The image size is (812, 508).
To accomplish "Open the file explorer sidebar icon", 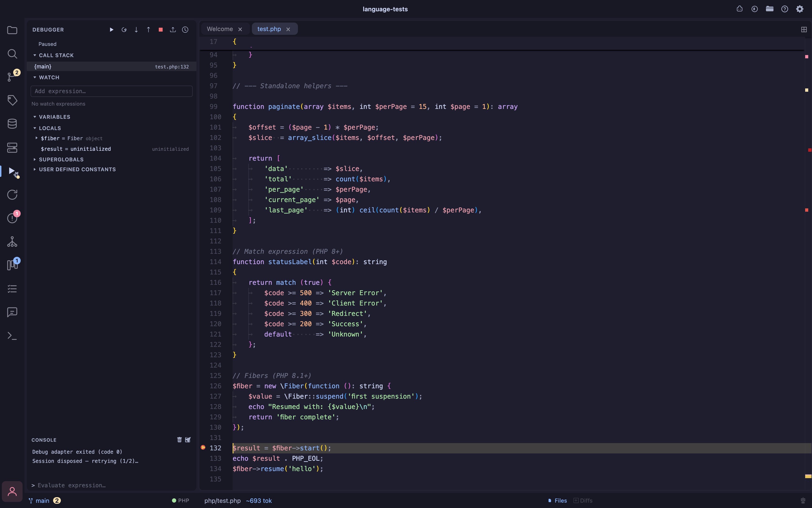I will click(x=12, y=30).
